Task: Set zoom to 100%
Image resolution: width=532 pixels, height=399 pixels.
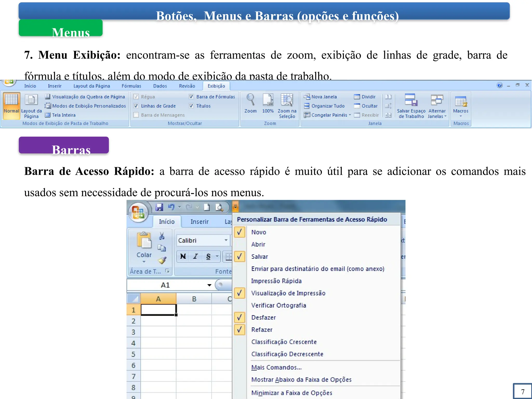Action: click(x=268, y=103)
